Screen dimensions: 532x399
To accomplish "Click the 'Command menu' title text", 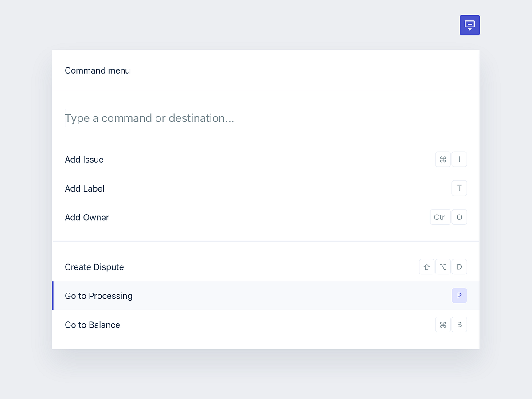I will [98, 70].
